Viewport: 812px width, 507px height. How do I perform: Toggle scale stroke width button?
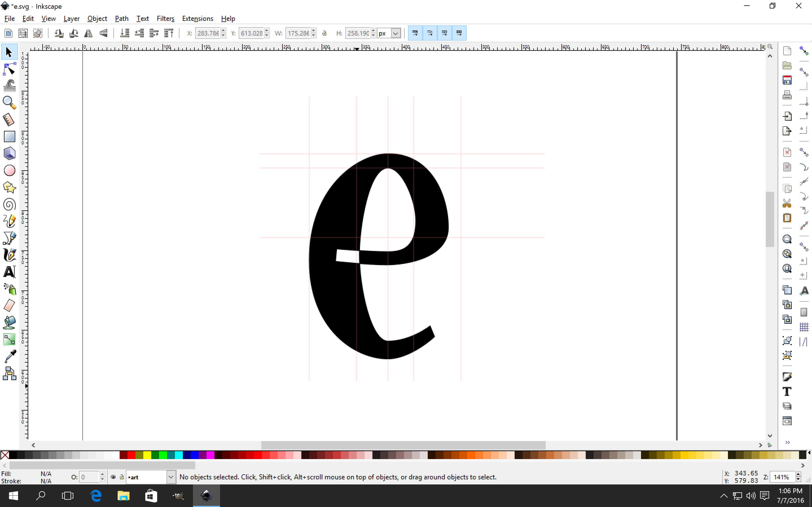[415, 33]
